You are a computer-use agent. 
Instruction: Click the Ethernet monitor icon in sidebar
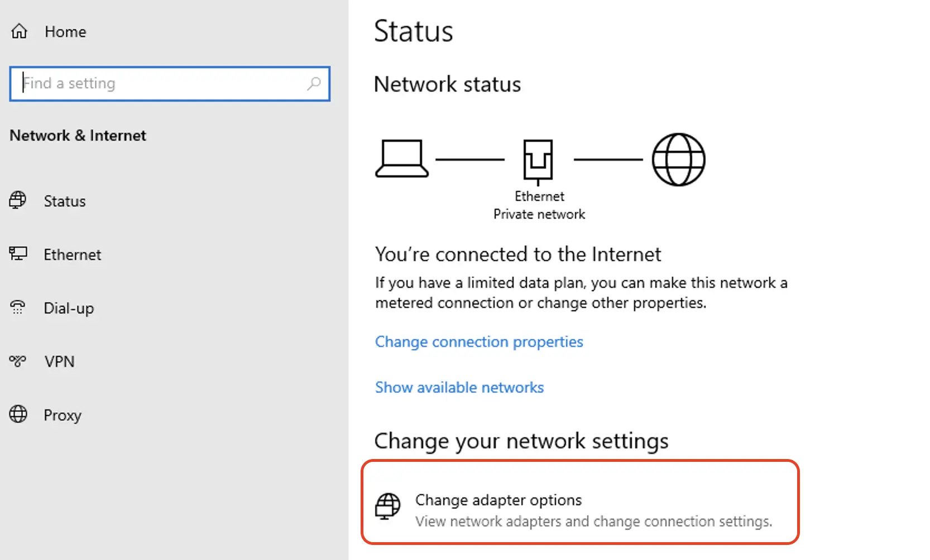(x=18, y=254)
